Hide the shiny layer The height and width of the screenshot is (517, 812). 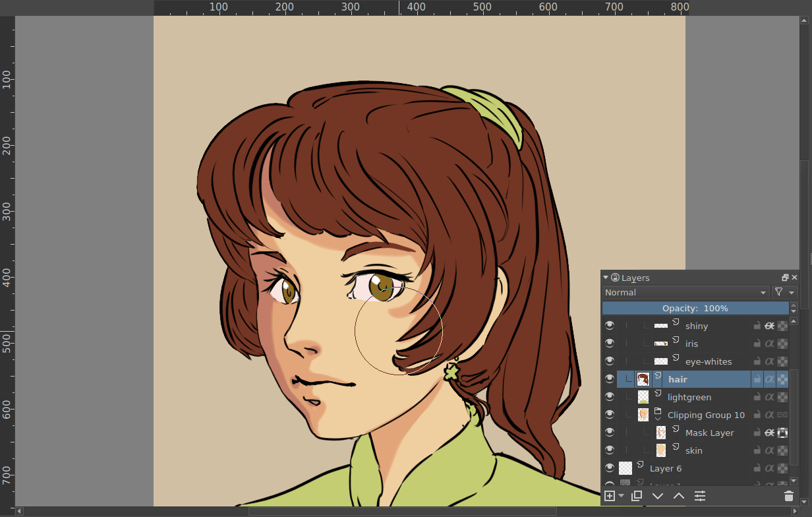pos(610,324)
